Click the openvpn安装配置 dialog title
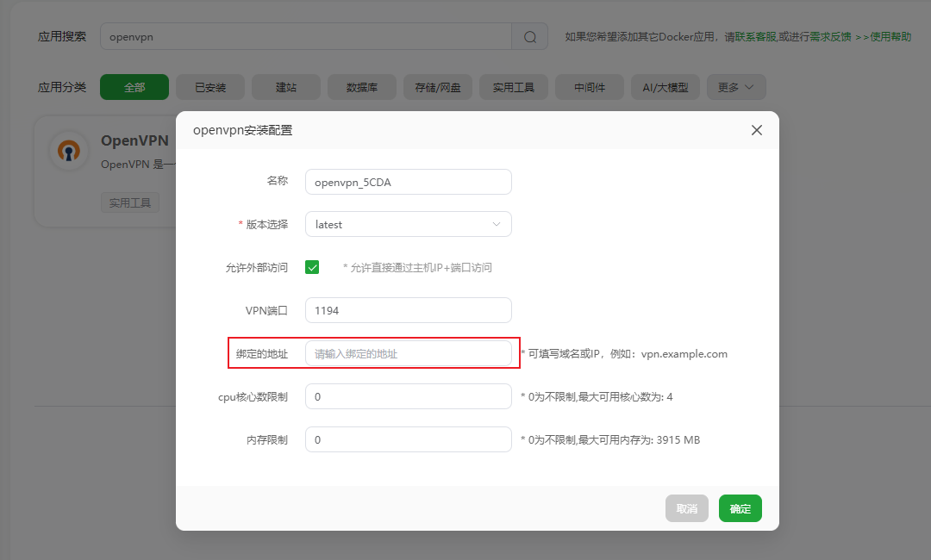 [x=243, y=130]
